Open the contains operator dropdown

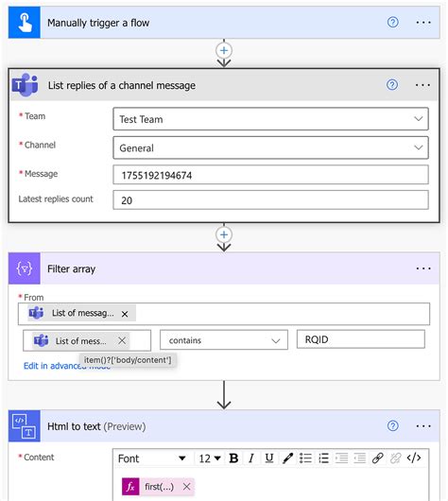pyautogui.click(x=224, y=340)
